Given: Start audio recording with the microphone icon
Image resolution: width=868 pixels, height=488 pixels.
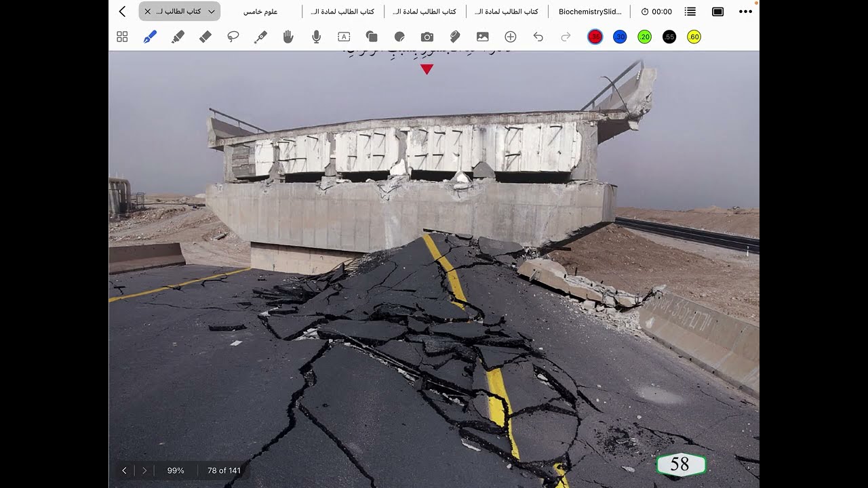Looking at the screenshot, I should point(316,37).
